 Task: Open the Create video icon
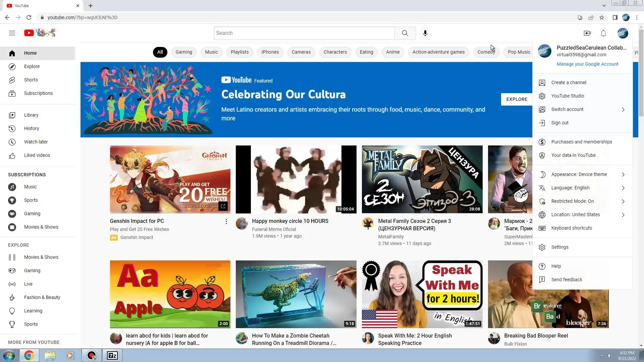587,33
